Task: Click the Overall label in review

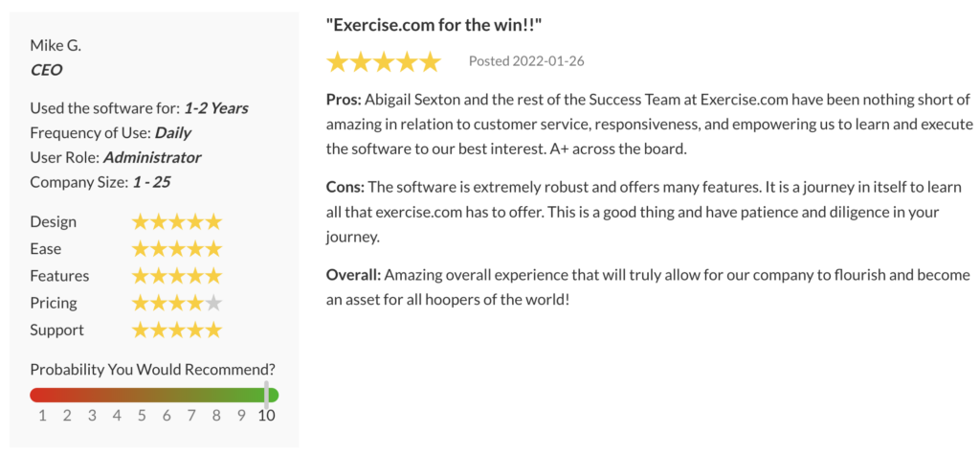Action: tap(353, 275)
